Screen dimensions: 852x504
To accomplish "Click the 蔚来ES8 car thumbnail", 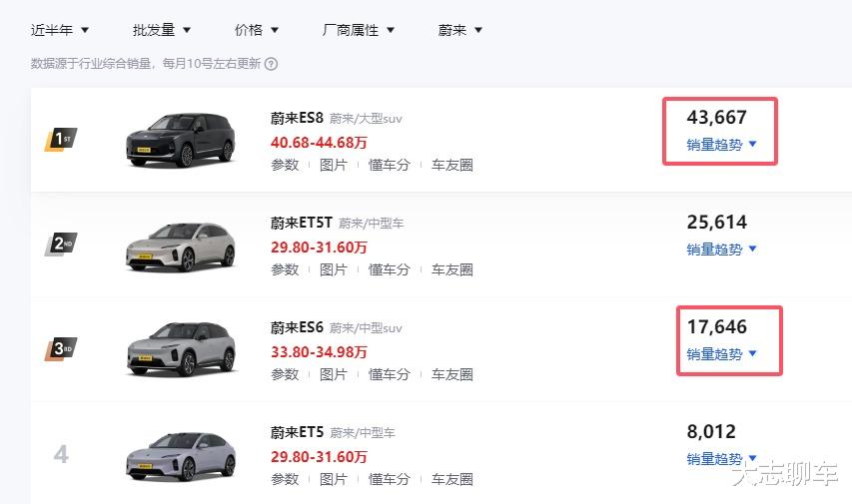I will tap(180, 141).
